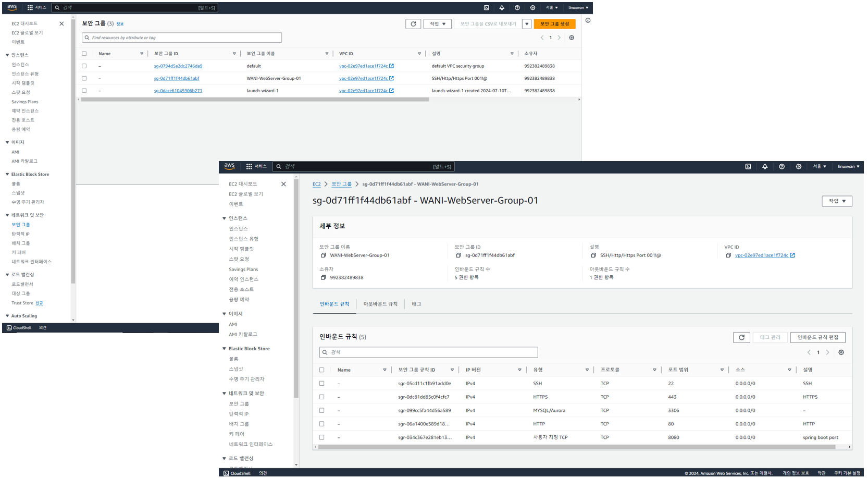
Task: Select all security groups checkbox
Action: tap(84, 54)
